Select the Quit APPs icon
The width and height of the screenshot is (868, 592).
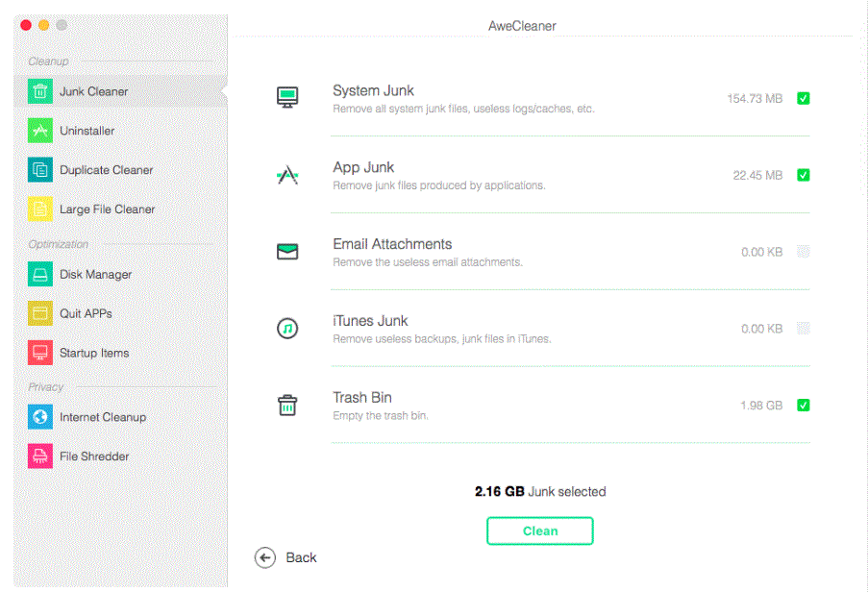point(39,313)
